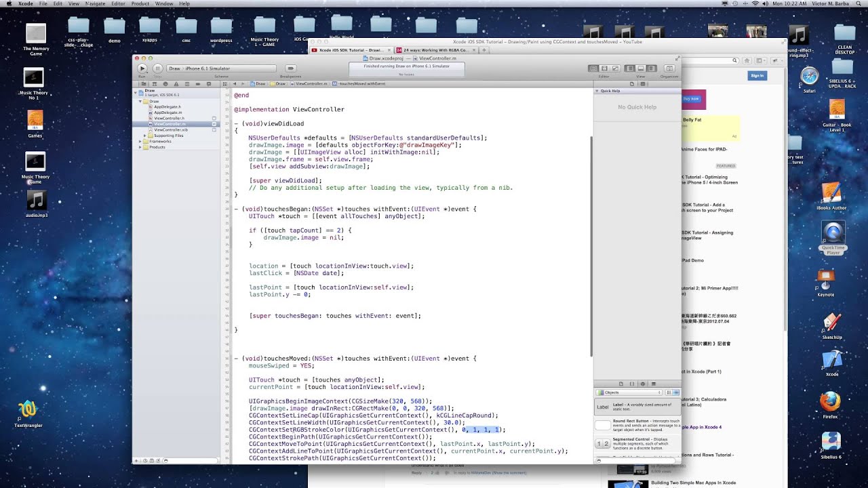Hide the Utilities pane
The image size is (868, 488).
(x=651, y=68)
